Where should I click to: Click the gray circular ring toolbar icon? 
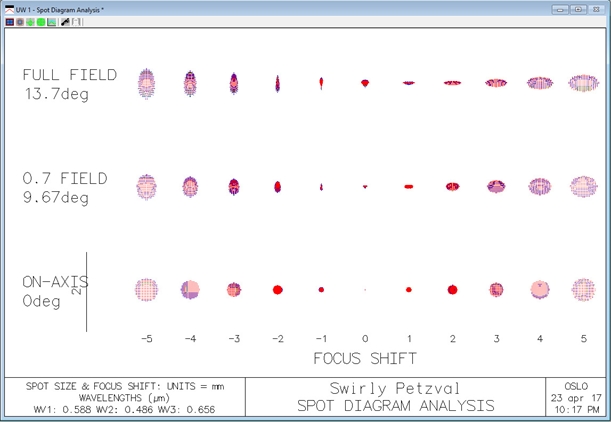(20, 22)
